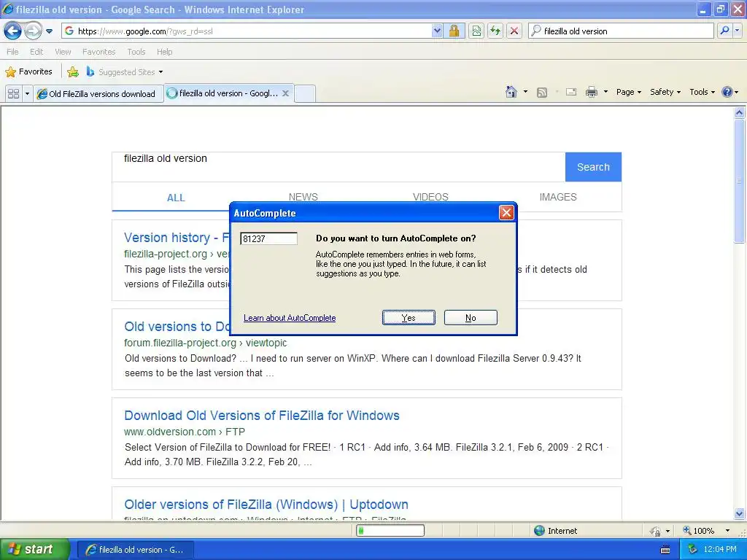Open the Learn about AutoComplete link
Image resolution: width=747 pixels, height=560 pixels.
[290, 318]
